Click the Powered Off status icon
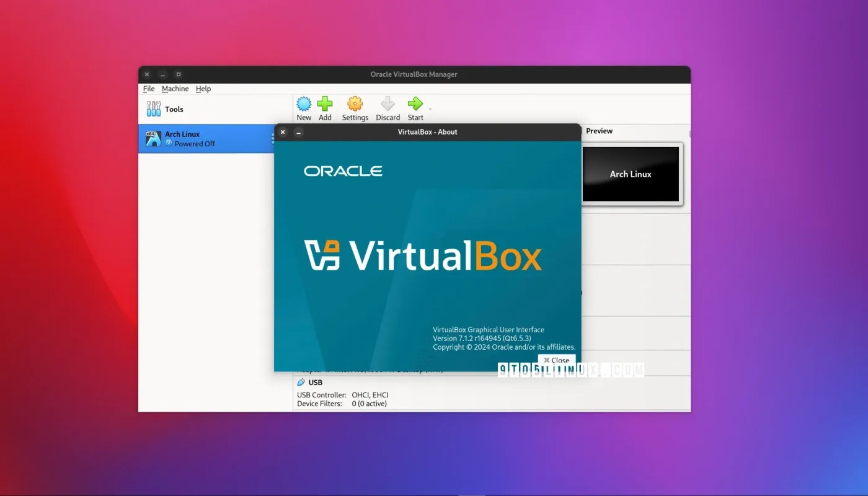Viewport: 868px width, 496px height. pos(169,143)
